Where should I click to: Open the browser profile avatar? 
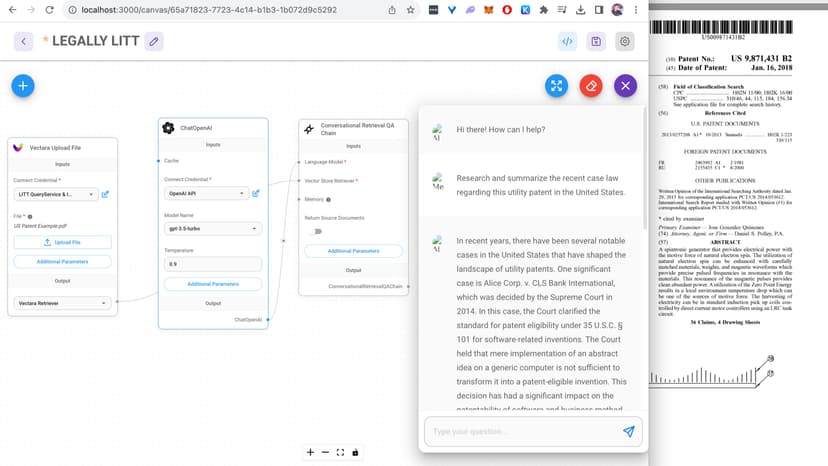coord(617,10)
